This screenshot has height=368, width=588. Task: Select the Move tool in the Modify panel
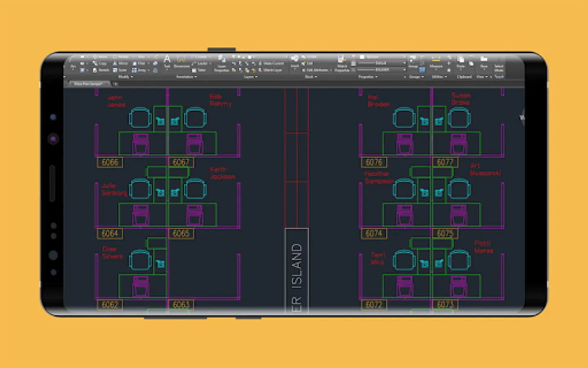[x=100, y=57]
